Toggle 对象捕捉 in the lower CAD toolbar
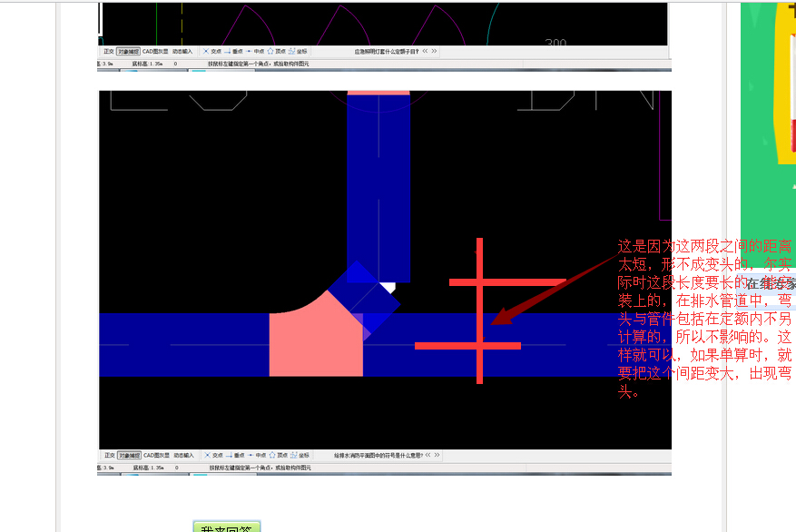Viewport: 796px width, 532px height. pos(129,456)
